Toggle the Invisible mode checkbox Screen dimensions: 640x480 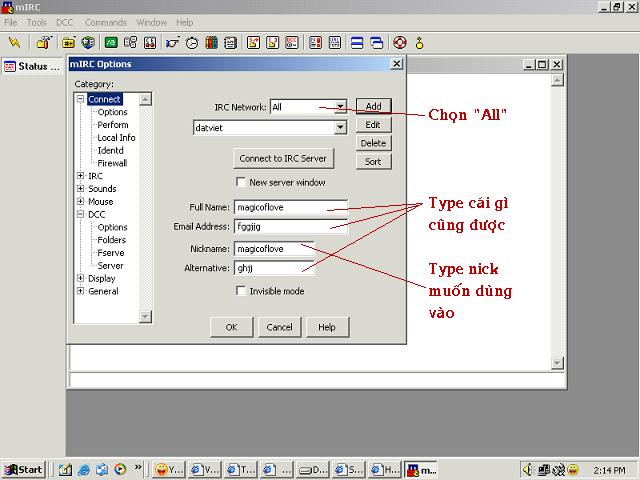click(241, 291)
